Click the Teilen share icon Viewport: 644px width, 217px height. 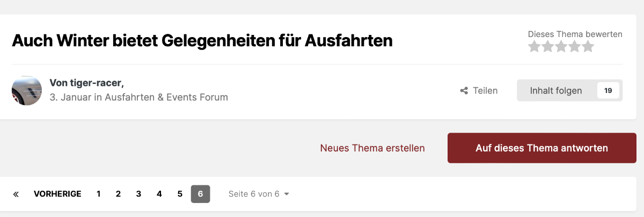point(464,91)
